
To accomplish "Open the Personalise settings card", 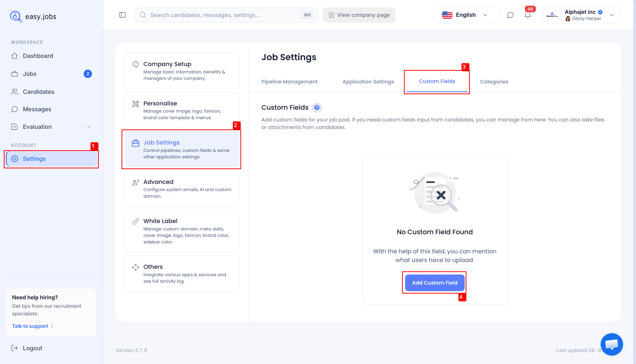I will (x=182, y=110).
